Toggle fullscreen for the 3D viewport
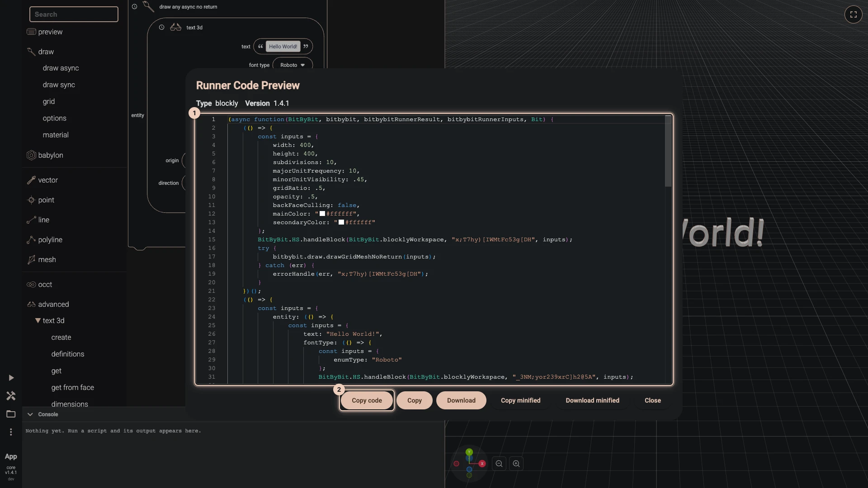 853,14
